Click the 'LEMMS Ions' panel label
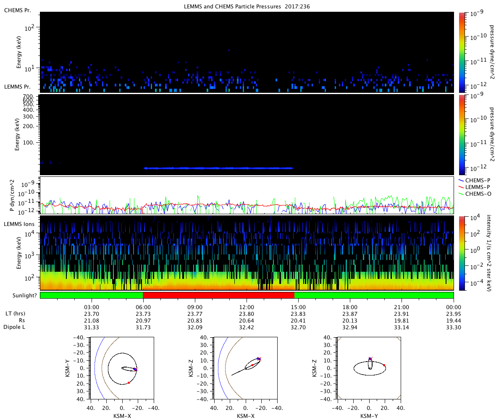The width and height of the screenshot is (504, 420). (18, 225)
